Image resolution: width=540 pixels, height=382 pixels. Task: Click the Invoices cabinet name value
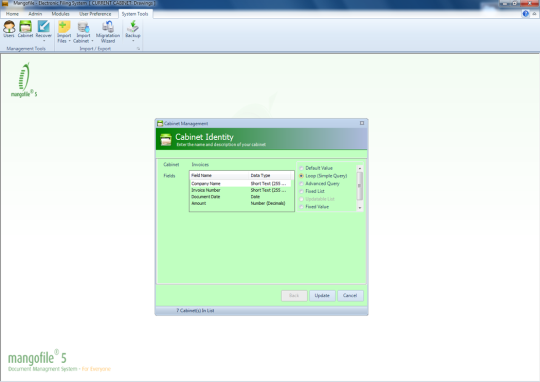click(x=200, y=165)
